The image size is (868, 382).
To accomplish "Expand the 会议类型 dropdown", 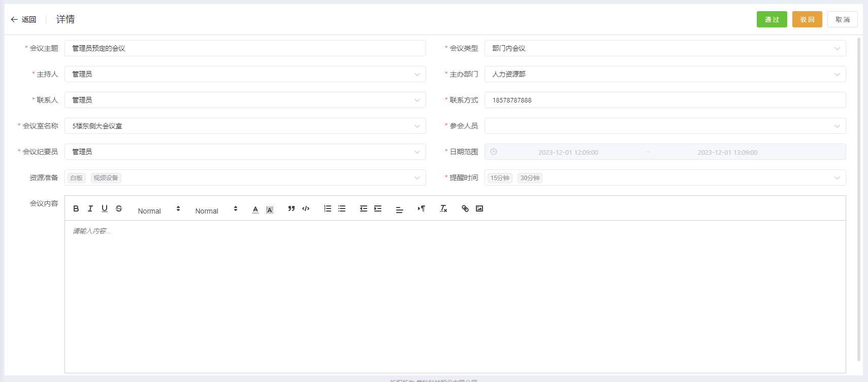I will pos(665,48).
